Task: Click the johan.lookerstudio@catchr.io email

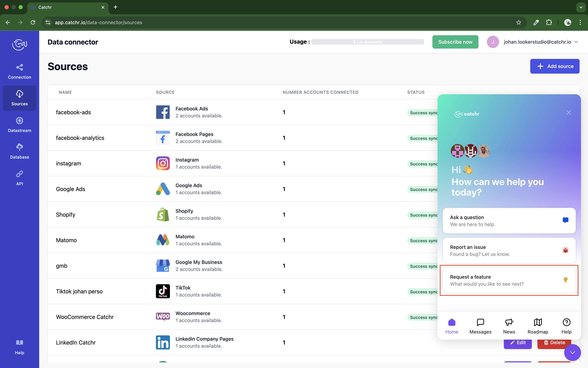Action: point(537,42)
